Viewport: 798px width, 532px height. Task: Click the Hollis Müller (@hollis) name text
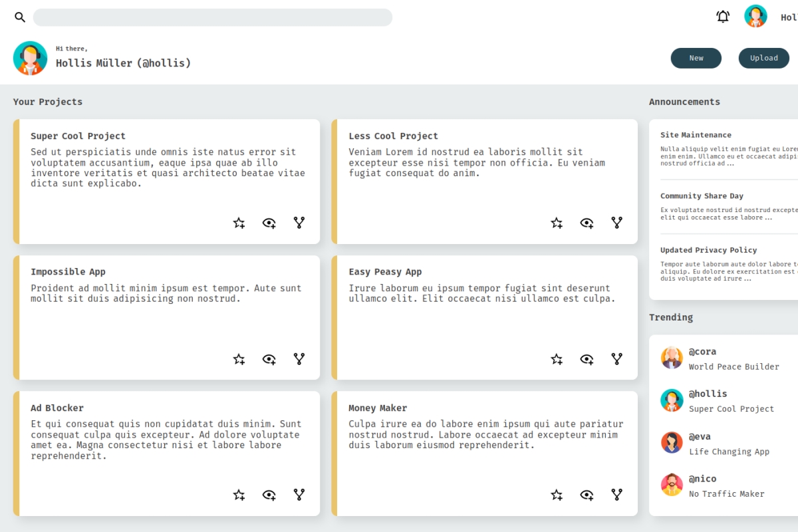pyautogui.click(x=123, y=63)
